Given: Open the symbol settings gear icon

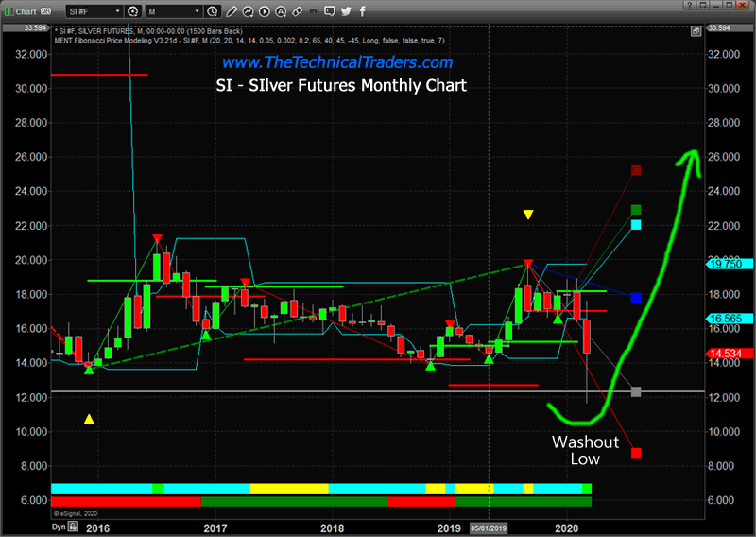Looking at the screenshot, I should [x=132, y=11].
